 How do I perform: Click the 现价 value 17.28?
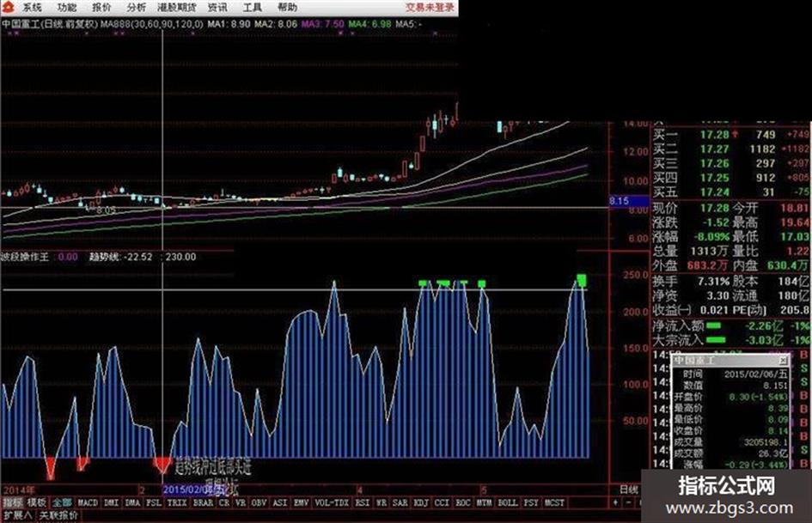[715, 208]
